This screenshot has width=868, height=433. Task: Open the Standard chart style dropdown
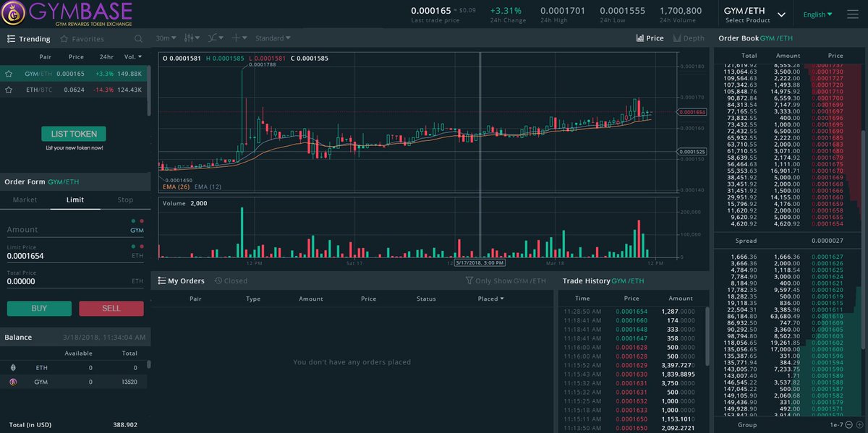[273, 38]
